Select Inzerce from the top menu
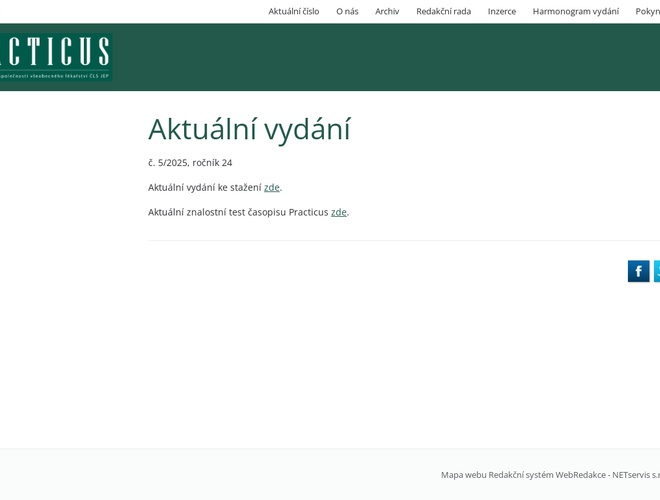 tap(502, 11)
